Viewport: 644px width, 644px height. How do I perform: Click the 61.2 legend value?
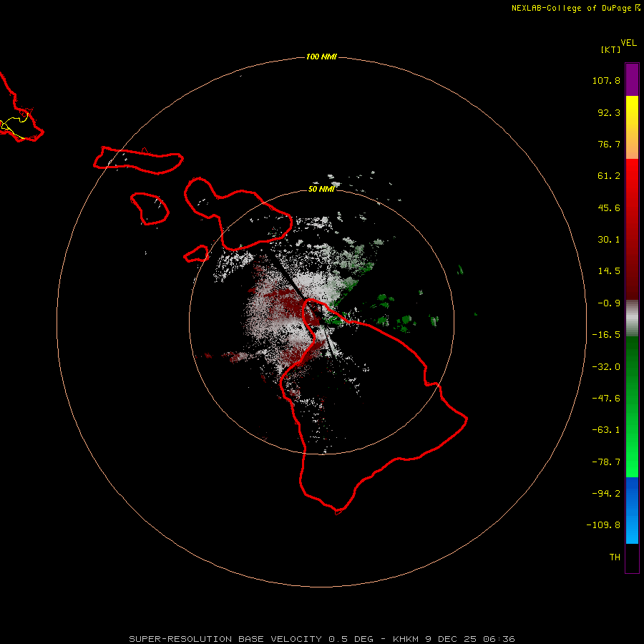(609, 176)
